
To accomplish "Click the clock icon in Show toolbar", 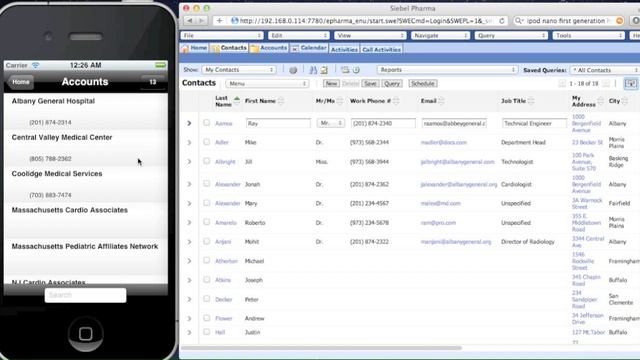I will click(356, 70).
